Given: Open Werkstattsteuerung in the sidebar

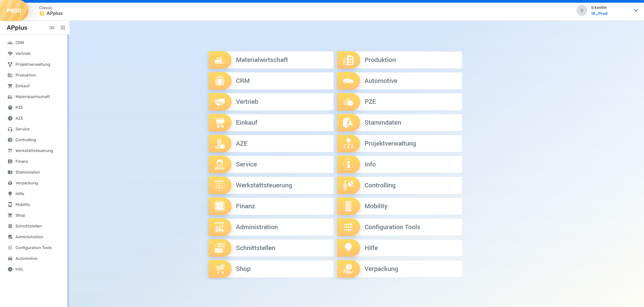Looking at the screenshot, I should click(x=34, y=151).
